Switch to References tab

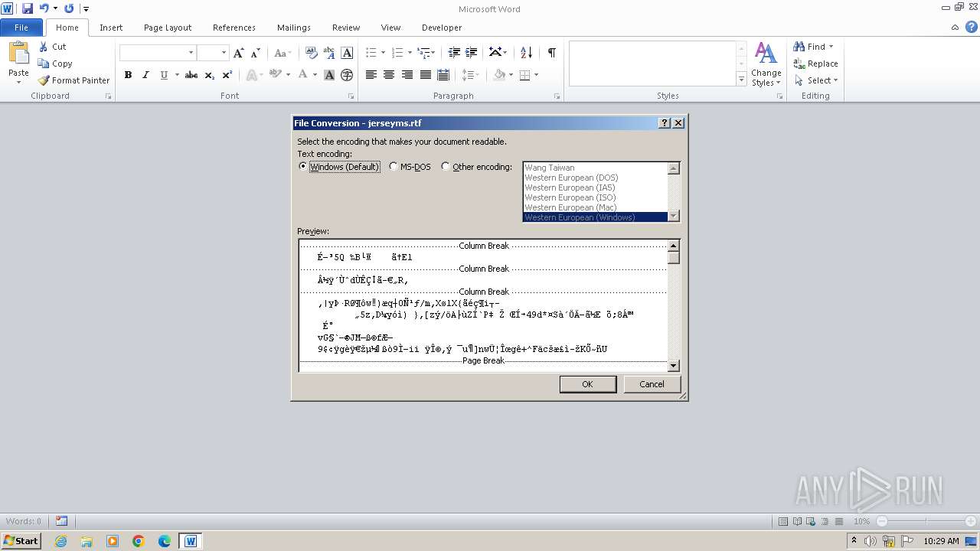click(234, 28)
